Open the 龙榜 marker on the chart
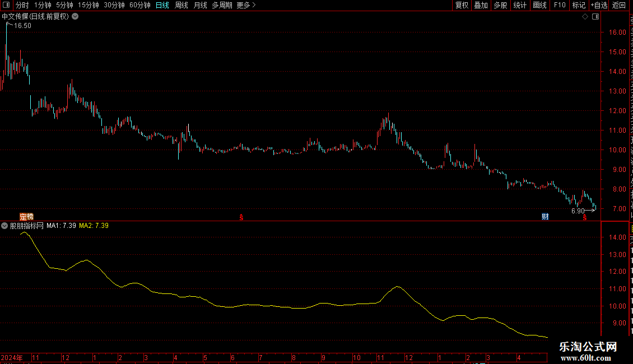Image resolution: width=633 pixels, height=364 pixels. (27, 217)
